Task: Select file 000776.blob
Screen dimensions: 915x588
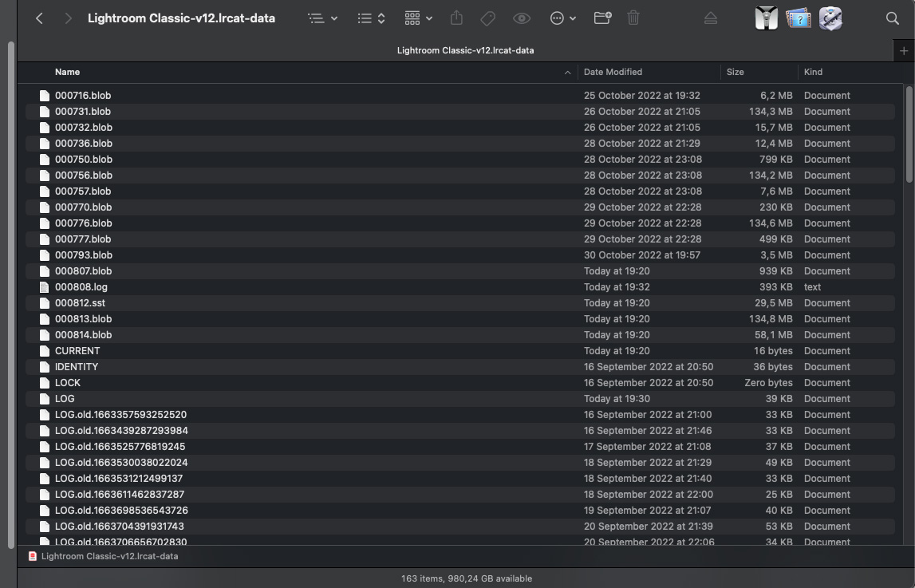Action: [460, 223]
